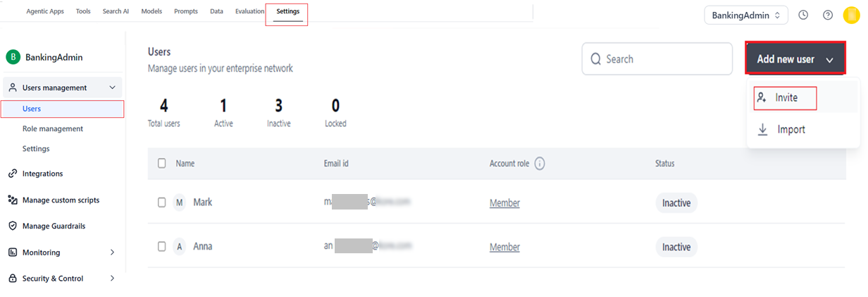Click the yellow user profile avatar

tap(851, 15)
